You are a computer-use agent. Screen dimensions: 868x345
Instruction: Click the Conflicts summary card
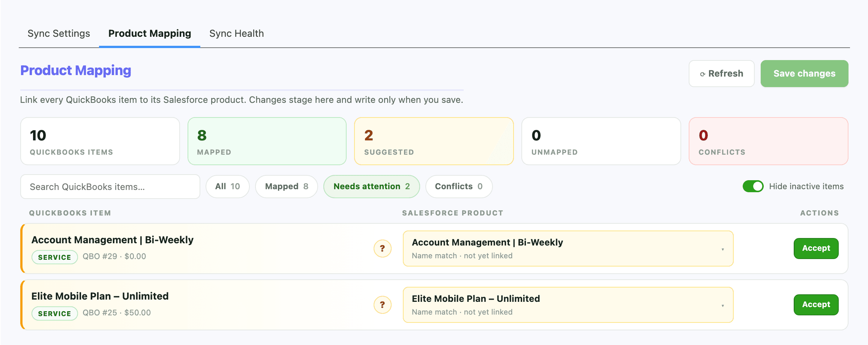pyautogui.click(x=768, y=141)
